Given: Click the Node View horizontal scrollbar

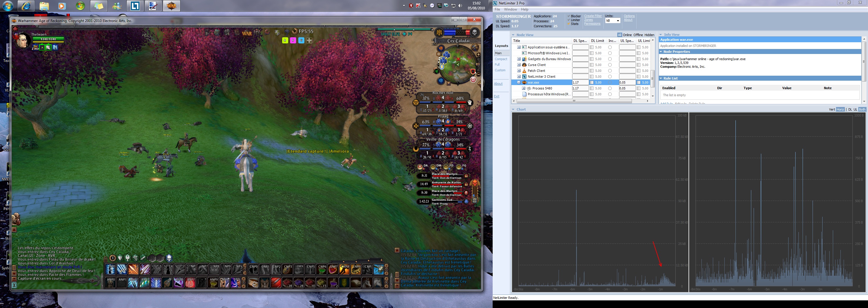Looking at the screenshot, I should (x=574, y=101).
